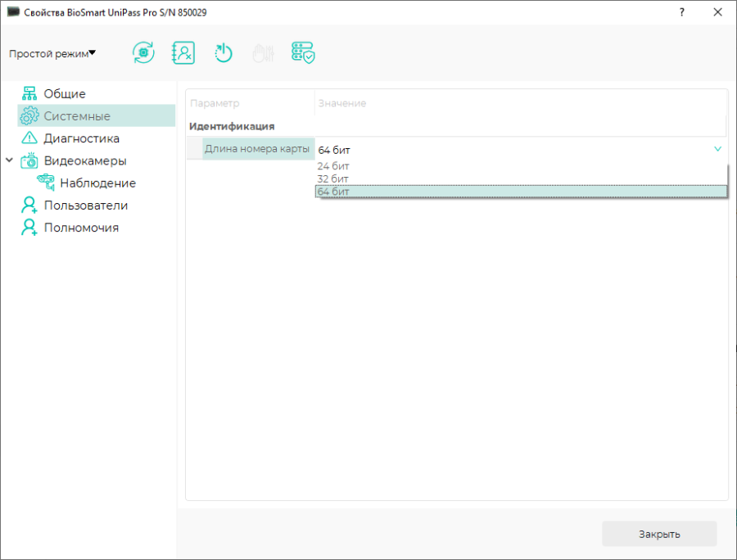Close the device properties window
This screenshot has height=560, width=737.
pos(717,12)
